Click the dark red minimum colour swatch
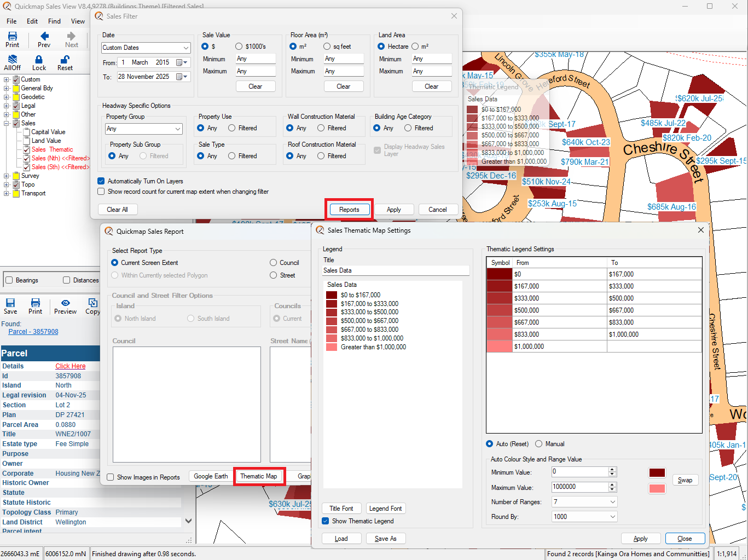 coord(657,473)
